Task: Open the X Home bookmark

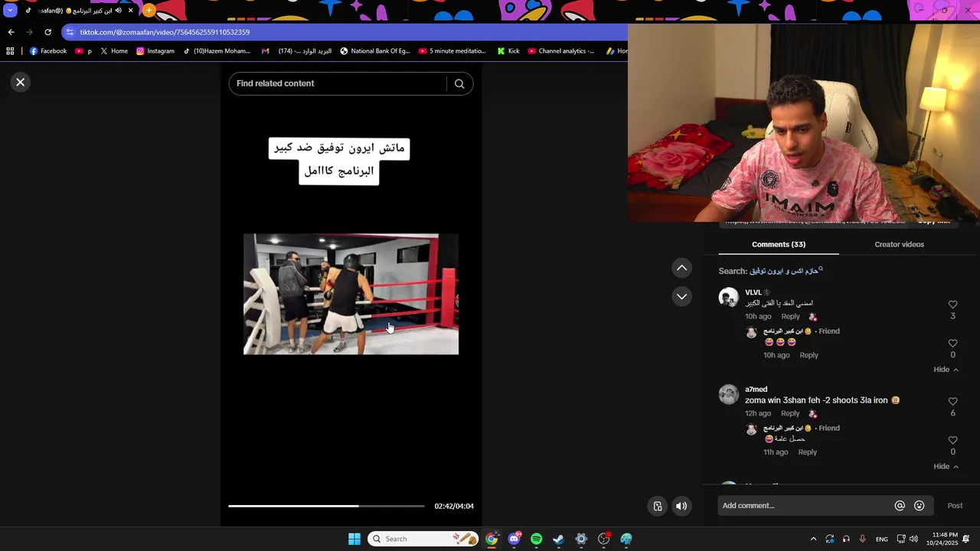Action: [113, 51]
